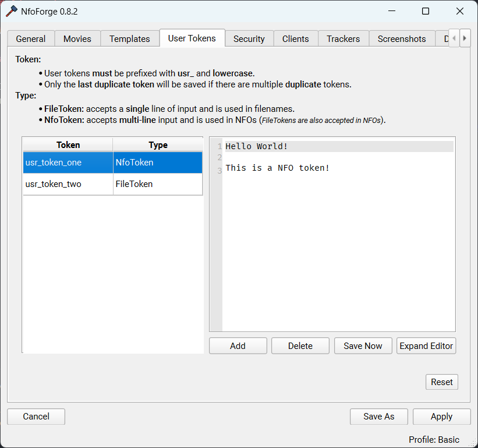This screenshot has width=478, height=448.
Task: Open the Trackers tab
Action: click(344, 38)
